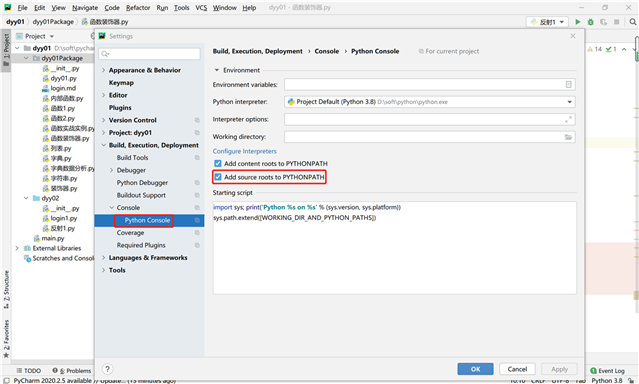Click the green Run button in toolbar

[x=577, y=22]
